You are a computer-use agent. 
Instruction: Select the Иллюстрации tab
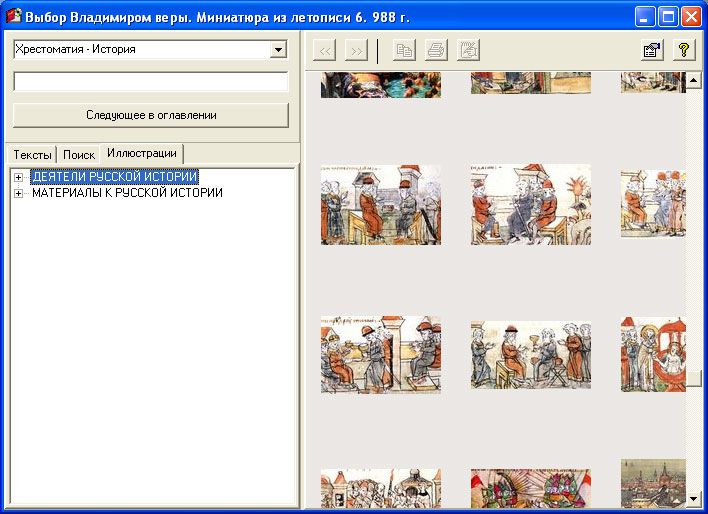pyautogui.click(x=142, y=154)
